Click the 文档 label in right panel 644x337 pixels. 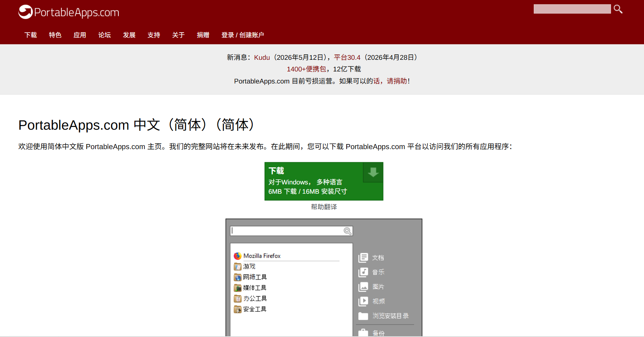click(x=378, y=258)
